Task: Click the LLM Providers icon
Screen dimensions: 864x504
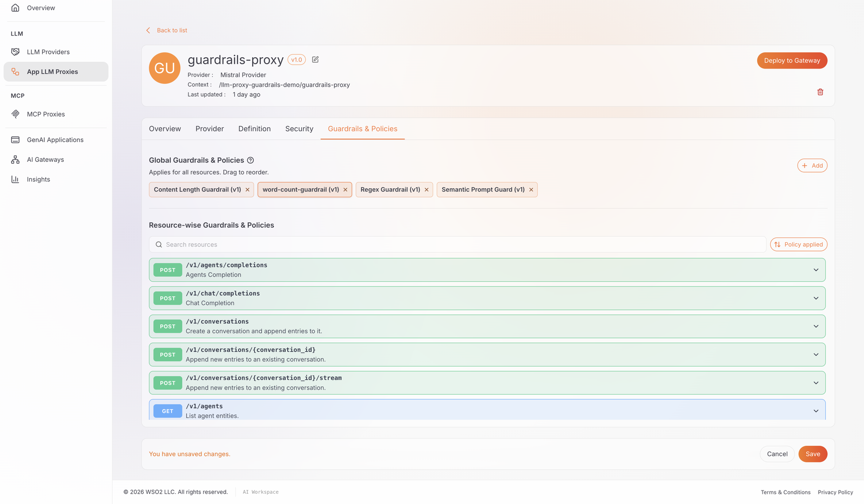Action: [x=16, y=52]
